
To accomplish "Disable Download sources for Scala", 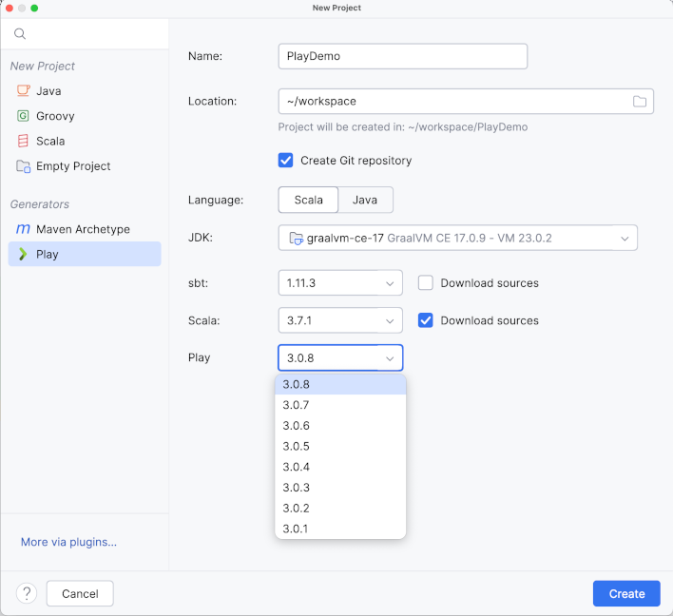I will click(x=426, y=320).
